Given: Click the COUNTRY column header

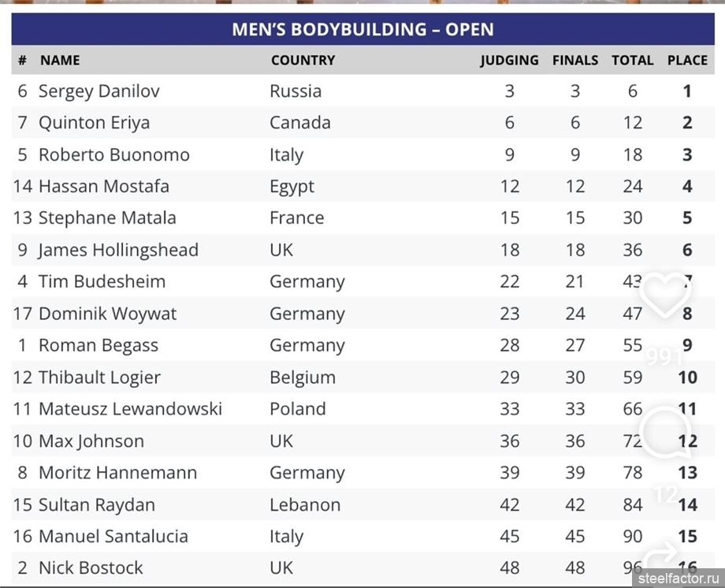Looking at the screenshot, I should (303, 60).
